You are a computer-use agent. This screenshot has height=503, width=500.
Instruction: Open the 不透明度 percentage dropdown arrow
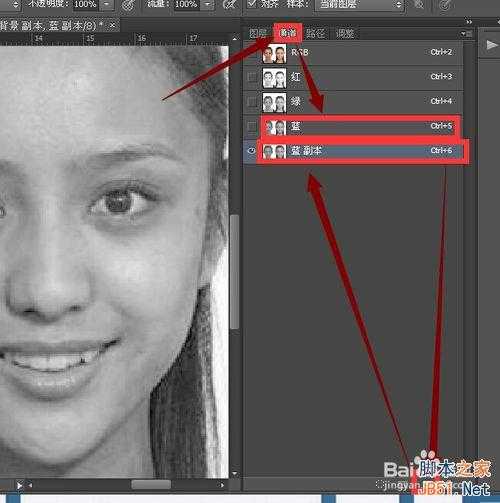pyautogui.click(x=107, y=4)
